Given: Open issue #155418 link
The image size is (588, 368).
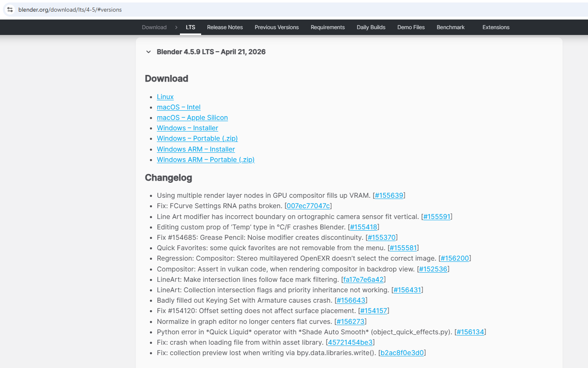Looking at the screenshot, I should tap(364, 227).
